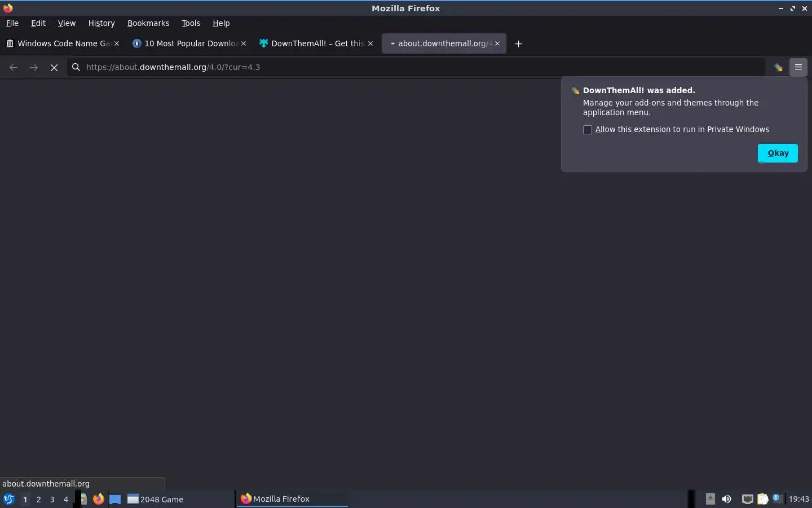Switch to the 2048 Game taskbar window
Screen dimensions: 812x508
[179, 499]
